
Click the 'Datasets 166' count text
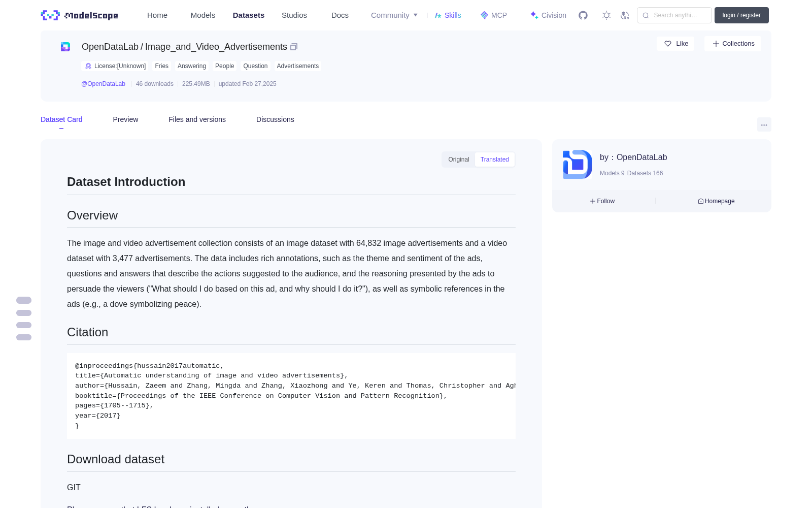645,173
